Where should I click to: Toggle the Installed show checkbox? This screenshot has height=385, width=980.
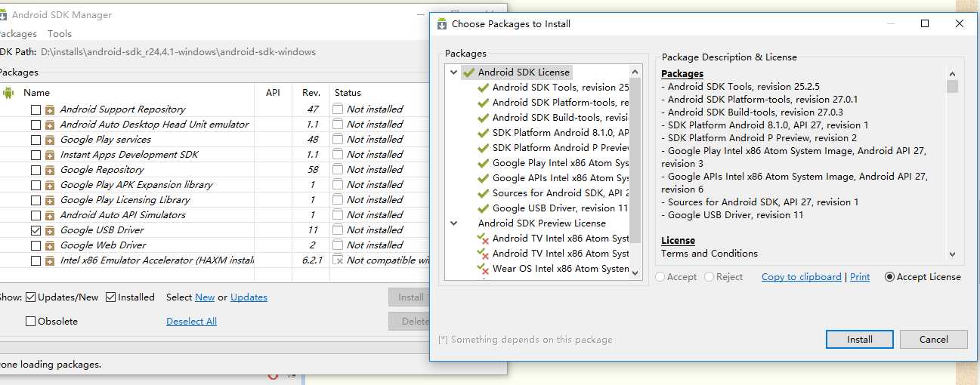(111, 297)
